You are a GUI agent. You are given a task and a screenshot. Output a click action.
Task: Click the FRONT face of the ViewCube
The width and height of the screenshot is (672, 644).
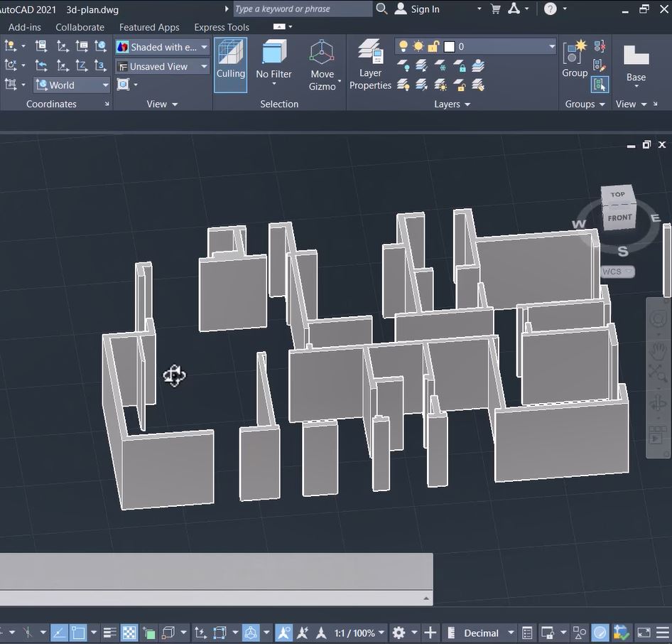tap(619, 218)
